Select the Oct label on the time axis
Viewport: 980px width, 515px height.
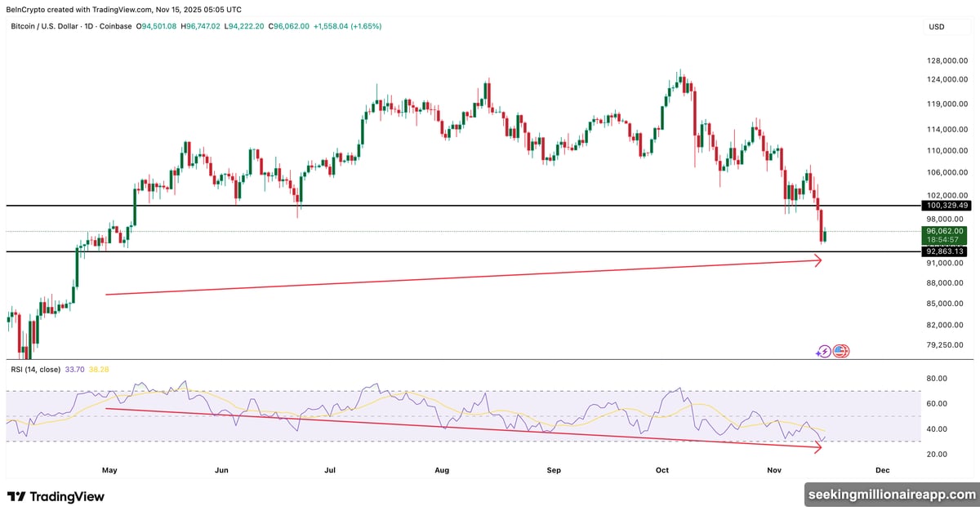[661, 470]
